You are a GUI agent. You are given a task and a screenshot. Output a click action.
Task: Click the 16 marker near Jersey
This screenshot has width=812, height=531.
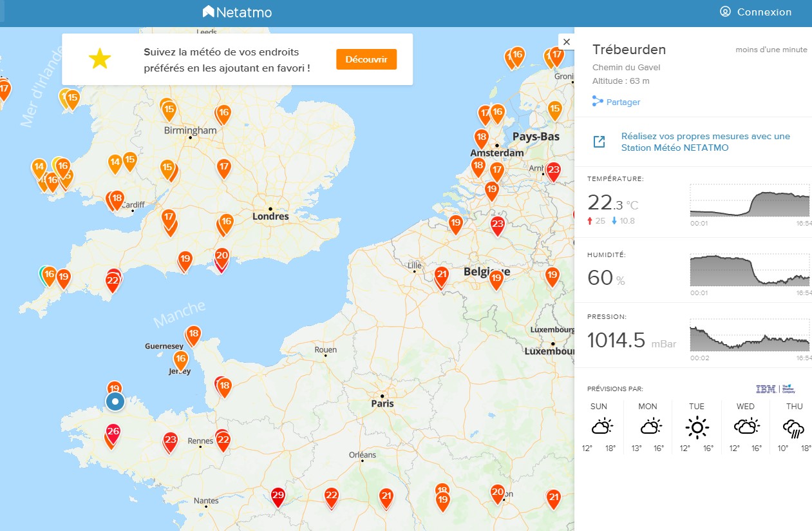(x=181, y=359)
